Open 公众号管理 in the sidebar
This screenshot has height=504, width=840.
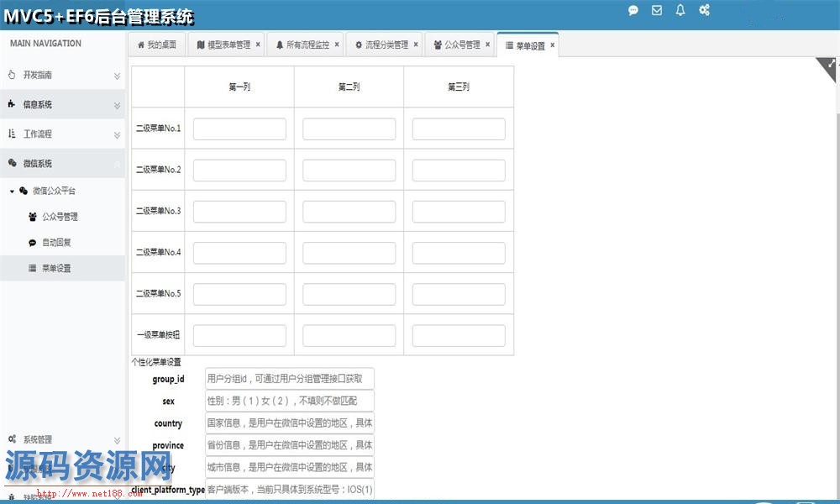[x=60, y=217]
